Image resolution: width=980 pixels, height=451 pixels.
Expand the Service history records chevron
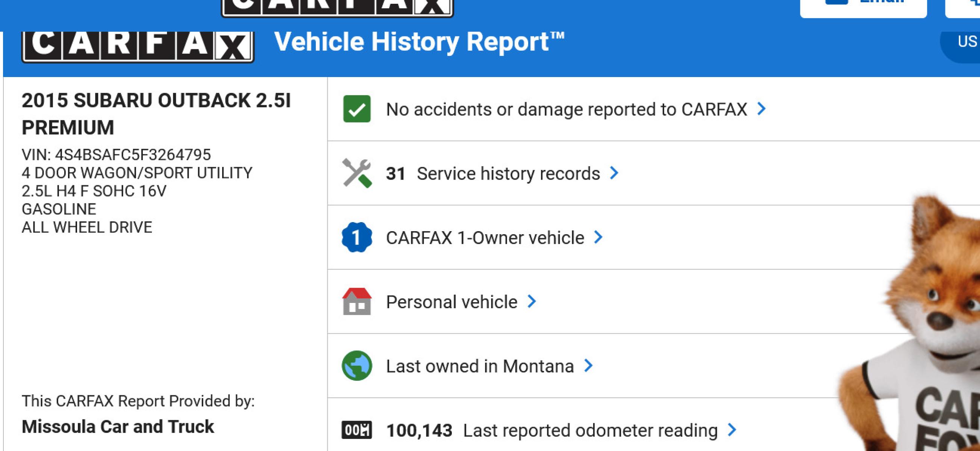coord(614,173)
